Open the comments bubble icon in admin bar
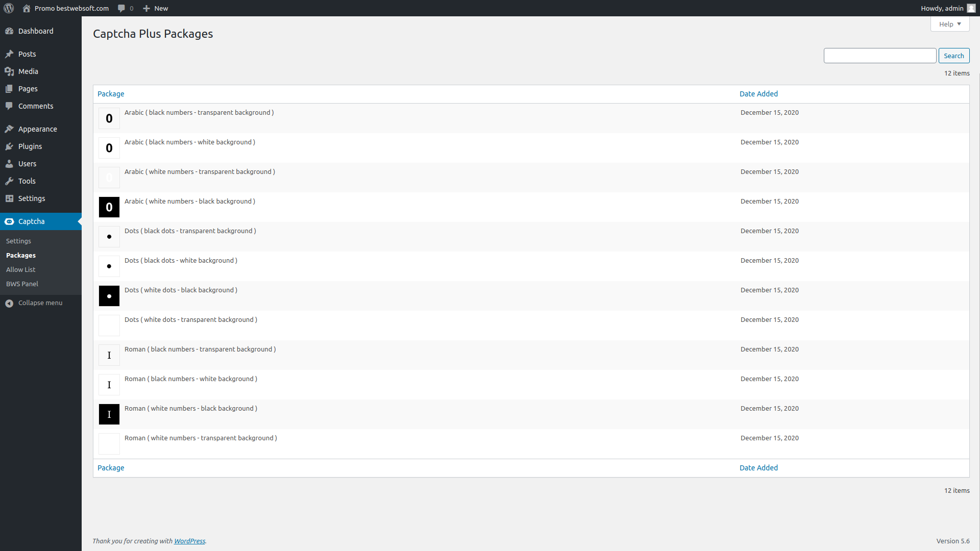980x551 pixels. click(121, 8)
